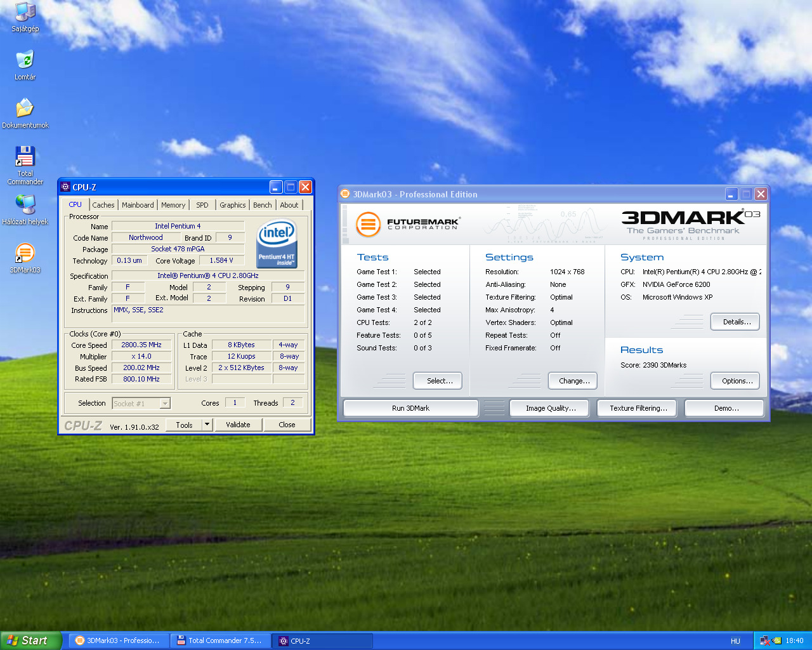Click the Score: 2390 3DMarks text

click(x=653, y=365)
